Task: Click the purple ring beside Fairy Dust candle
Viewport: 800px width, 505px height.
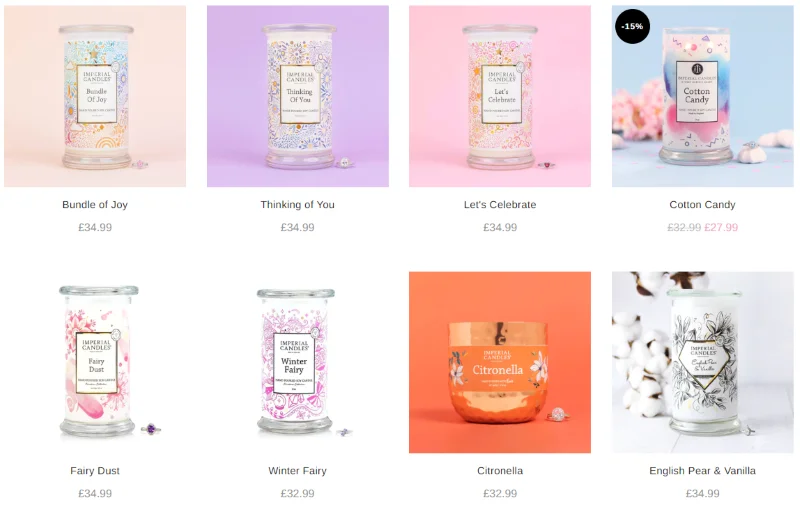Action: 151,429
